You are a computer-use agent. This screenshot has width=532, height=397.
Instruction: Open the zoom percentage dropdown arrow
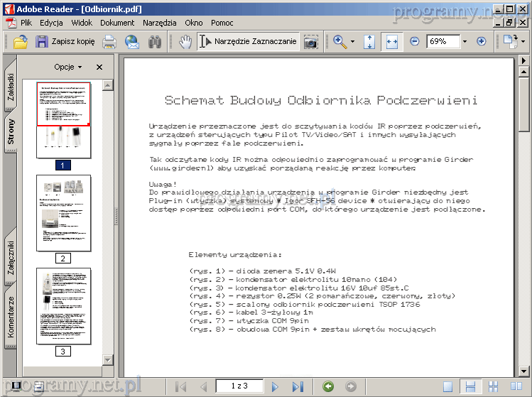click(464, 42)
